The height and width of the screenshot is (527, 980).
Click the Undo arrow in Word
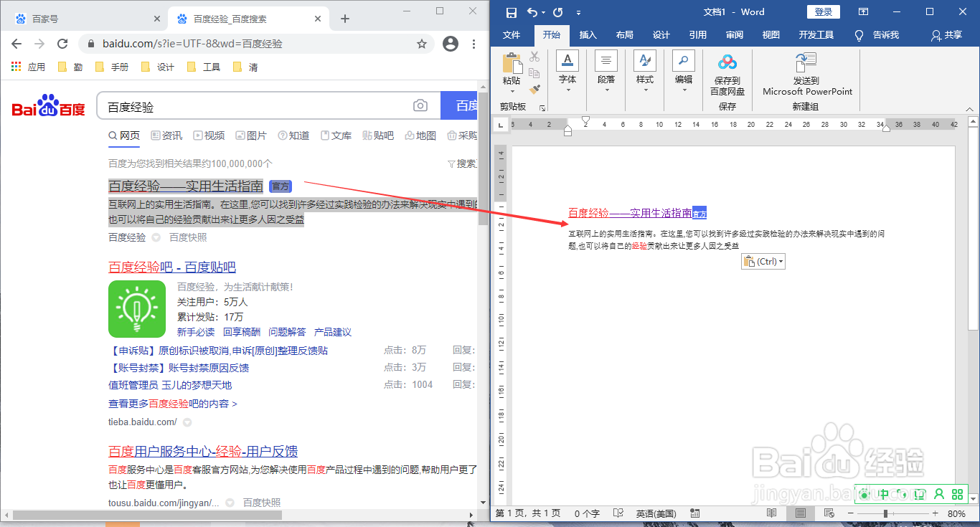click(x=532, y=12)
